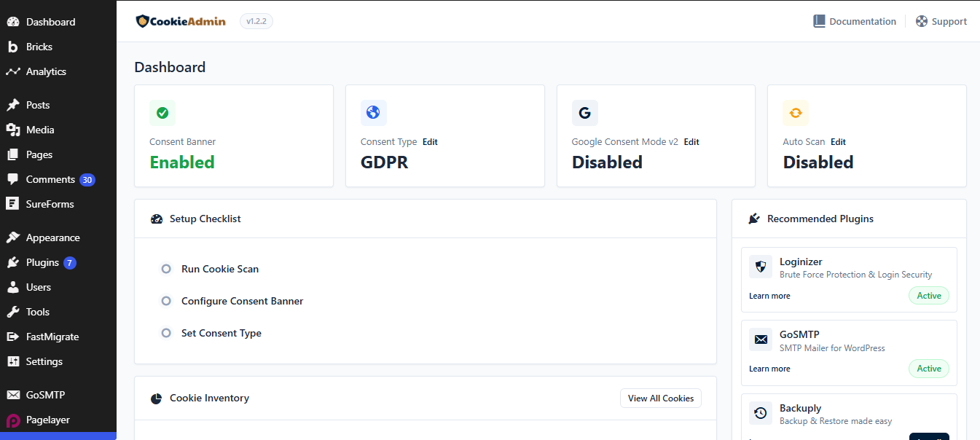Click the Google G icon

click(x=584, y=113)
